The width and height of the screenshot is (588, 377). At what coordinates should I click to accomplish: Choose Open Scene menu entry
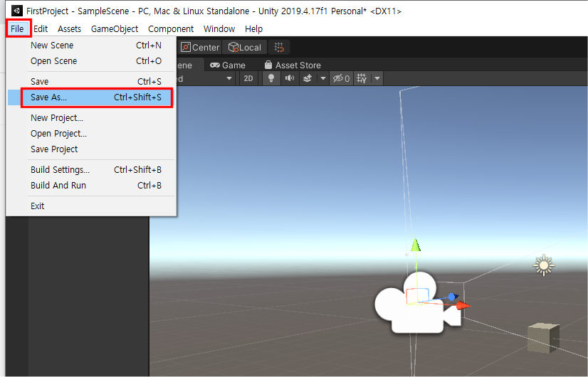pos(92,61)
